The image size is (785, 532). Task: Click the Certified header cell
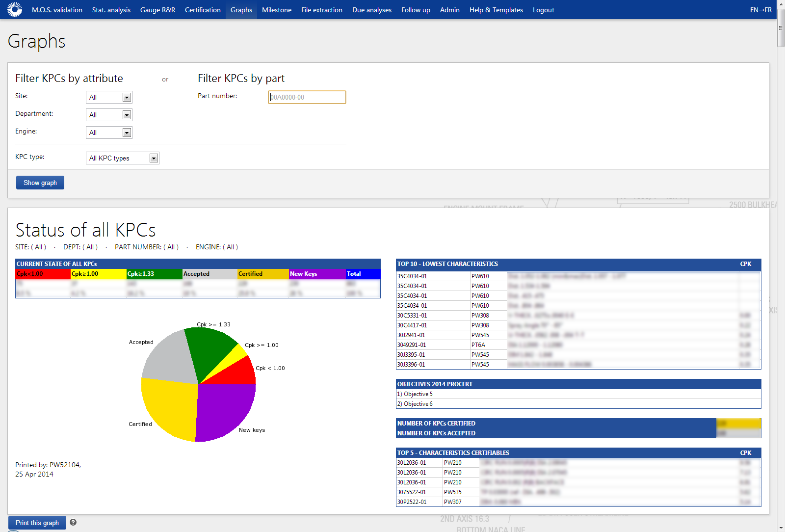263,274
